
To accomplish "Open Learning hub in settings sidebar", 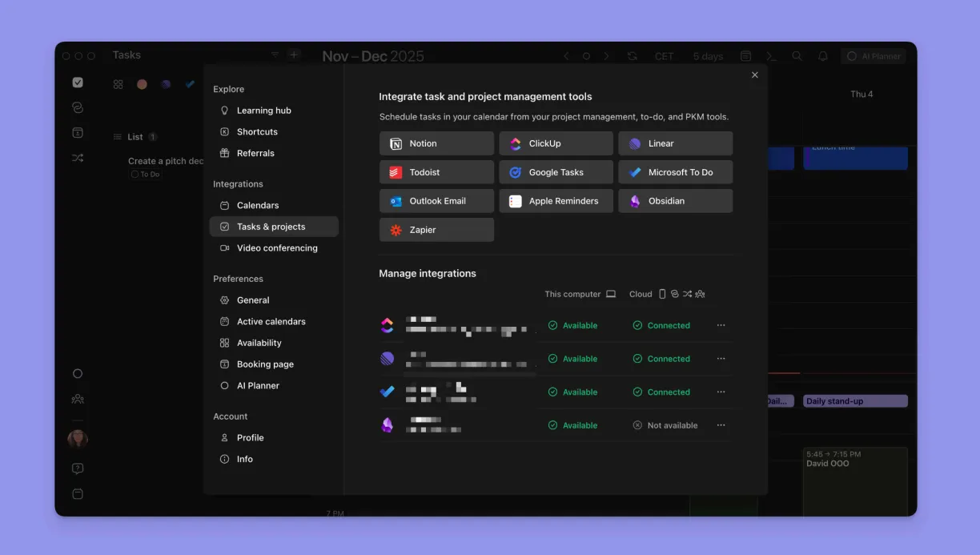I will (x=274, y=111).
